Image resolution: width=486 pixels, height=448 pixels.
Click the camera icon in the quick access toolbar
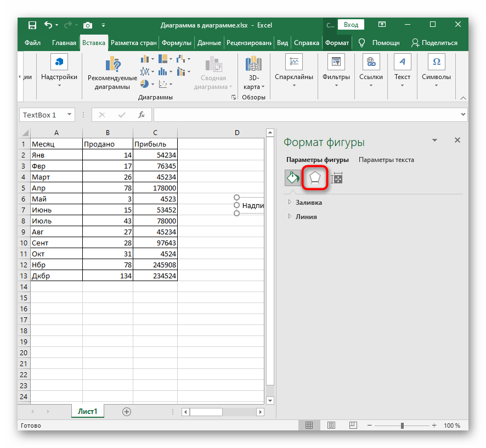pyautogui.click(x=88, y=25)
